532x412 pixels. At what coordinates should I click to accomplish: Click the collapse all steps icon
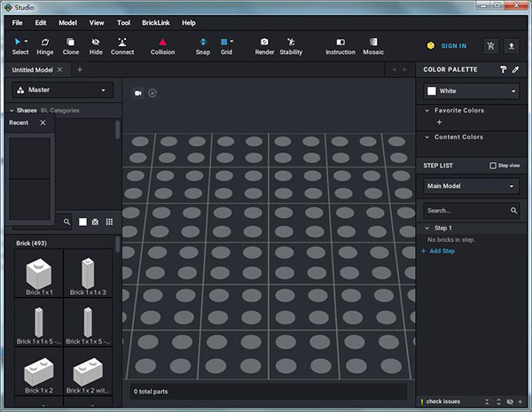click(487, 402)
